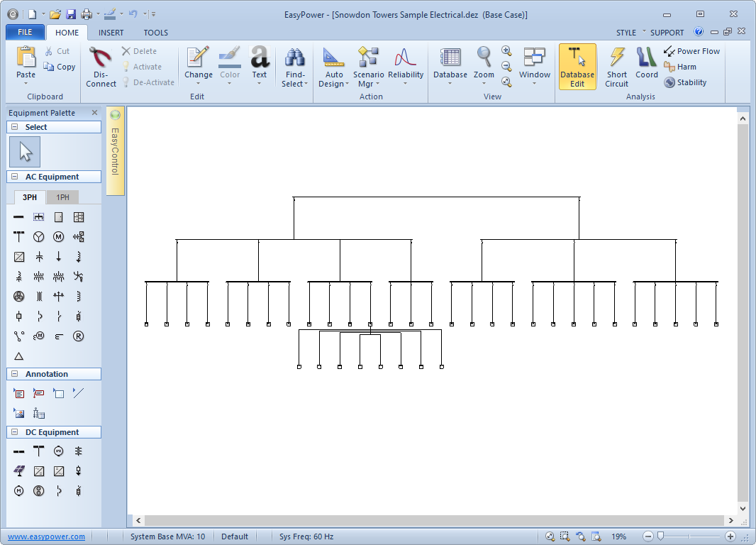Choose the solar panel icon in DC Equipment
This screenshot has width=756, height=545.
pyautogui.click(x=19, y=470)
